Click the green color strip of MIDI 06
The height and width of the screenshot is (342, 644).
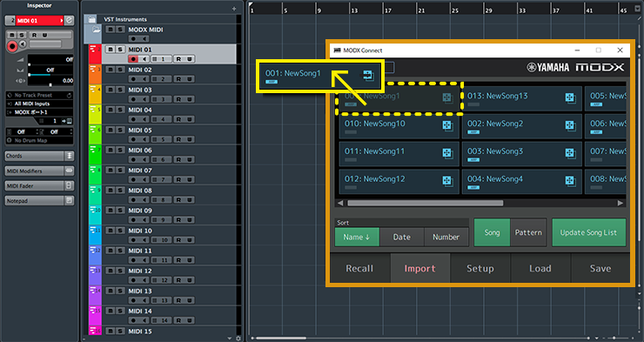[x=95, y=154]
